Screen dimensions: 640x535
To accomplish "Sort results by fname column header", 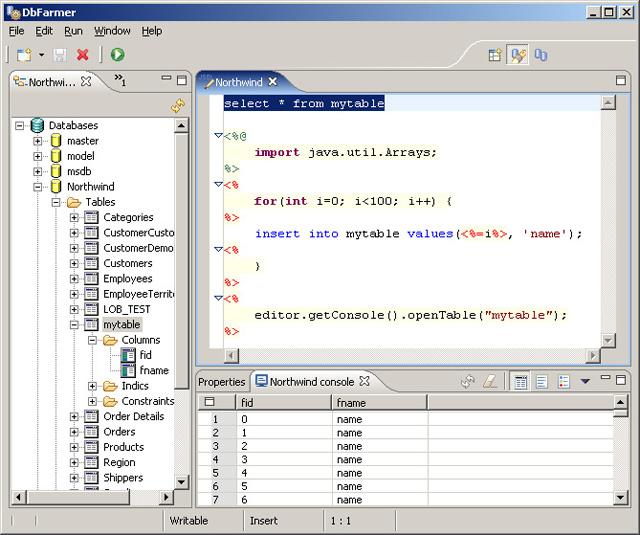I will 380,403.
